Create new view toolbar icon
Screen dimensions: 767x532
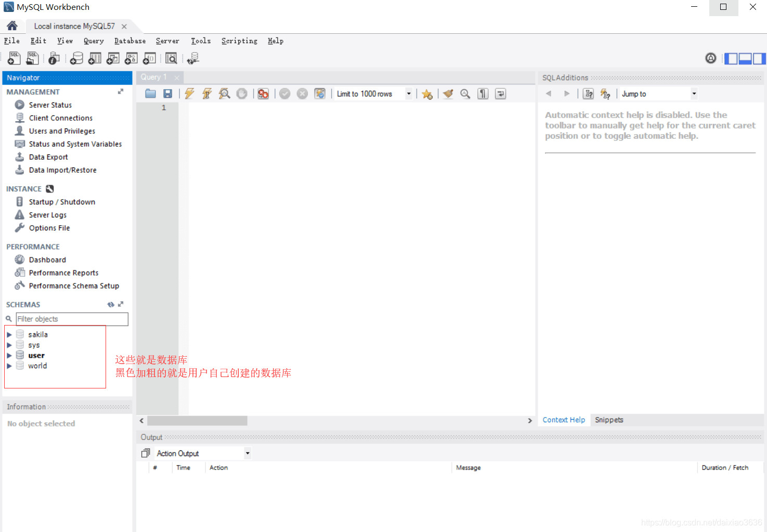coord(113,58)
